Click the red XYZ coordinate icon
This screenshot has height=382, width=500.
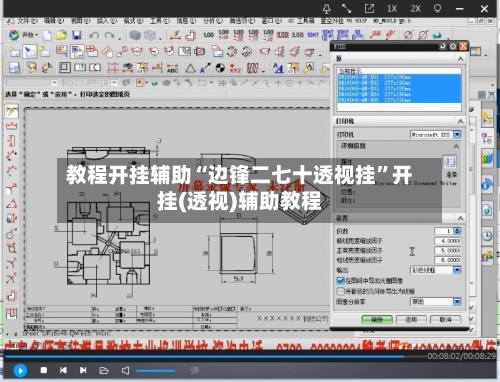235,68
